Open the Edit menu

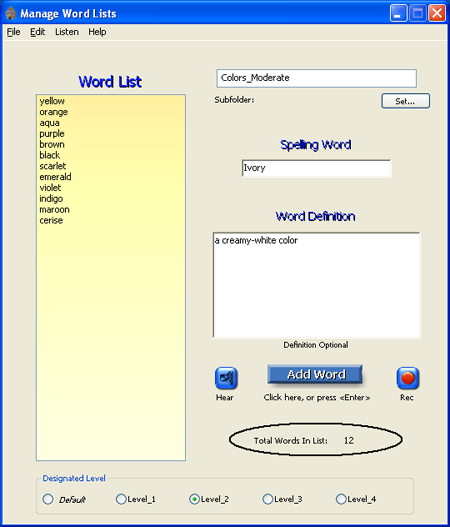coord(37,32)
